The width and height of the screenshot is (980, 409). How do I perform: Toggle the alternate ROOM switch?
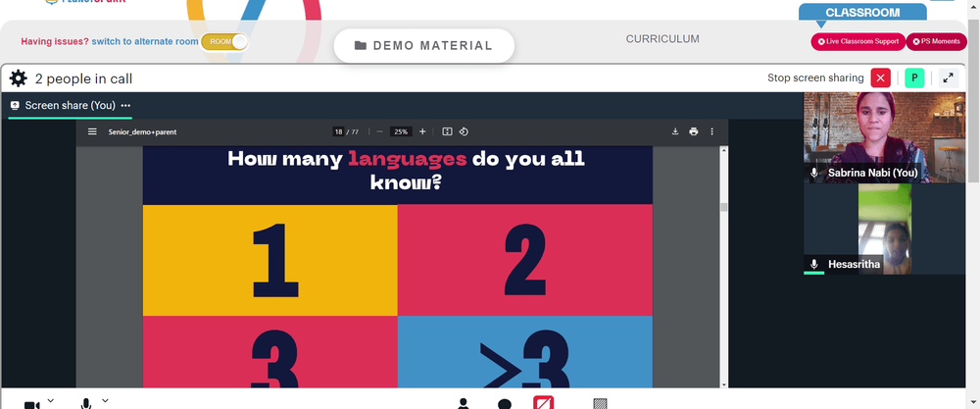point(224,42)
